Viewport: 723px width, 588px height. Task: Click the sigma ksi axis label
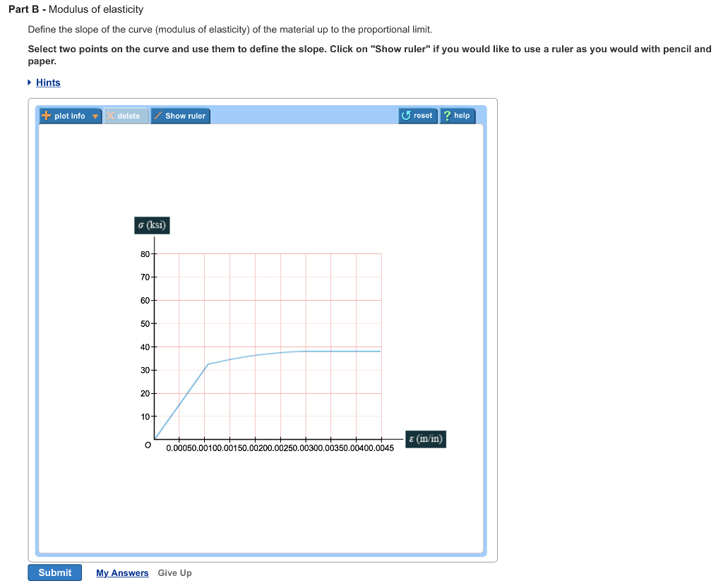coord(151,224)
